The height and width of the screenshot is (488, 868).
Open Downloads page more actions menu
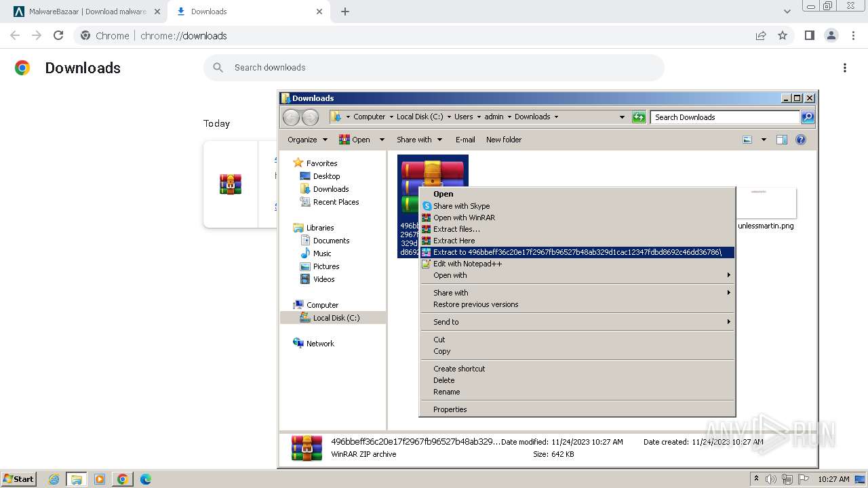click(x=844, y=68)
